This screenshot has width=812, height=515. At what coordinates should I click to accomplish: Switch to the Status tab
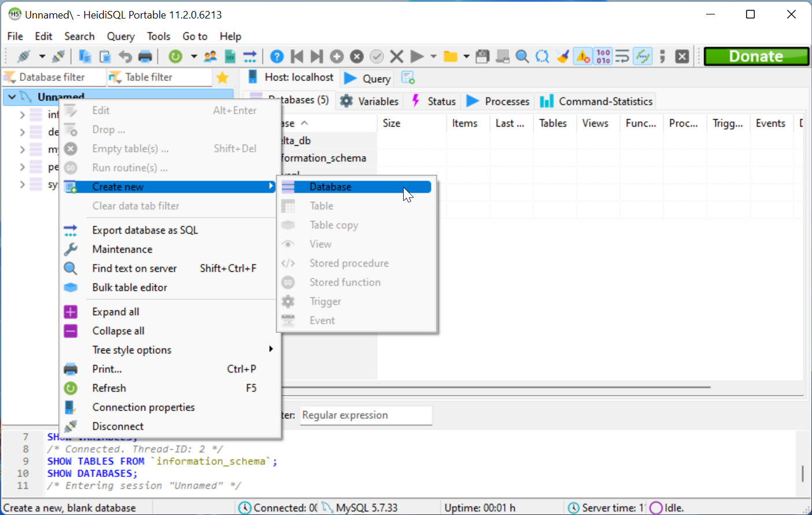[x=434, y=101]
